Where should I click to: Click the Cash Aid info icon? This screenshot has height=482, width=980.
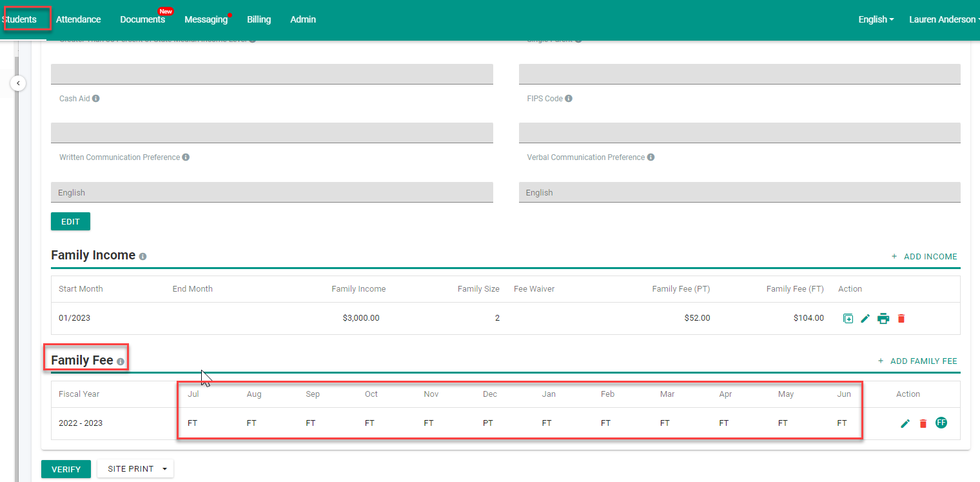97,98
